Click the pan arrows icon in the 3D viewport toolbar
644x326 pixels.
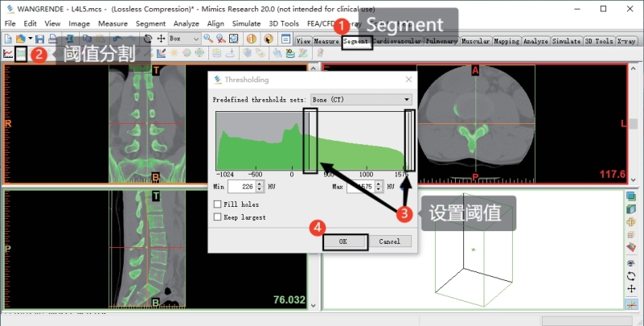pos(631,289)
